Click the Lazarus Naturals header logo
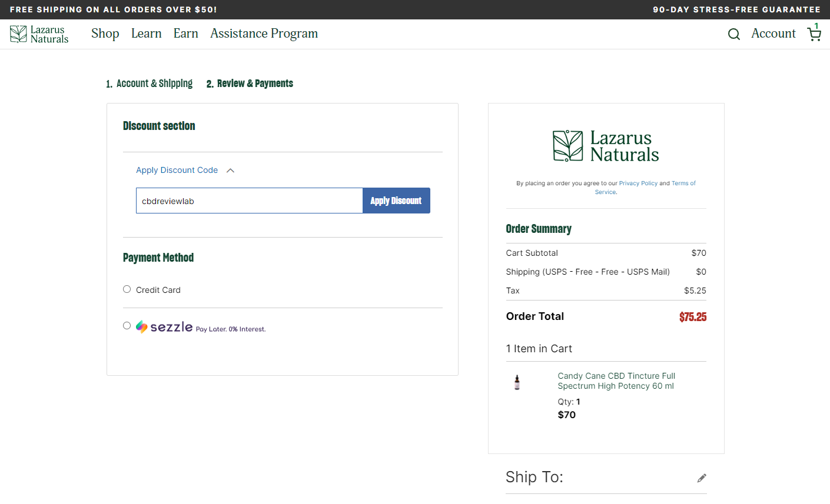Viewport: 830px width, 504px height. point(39,34)
